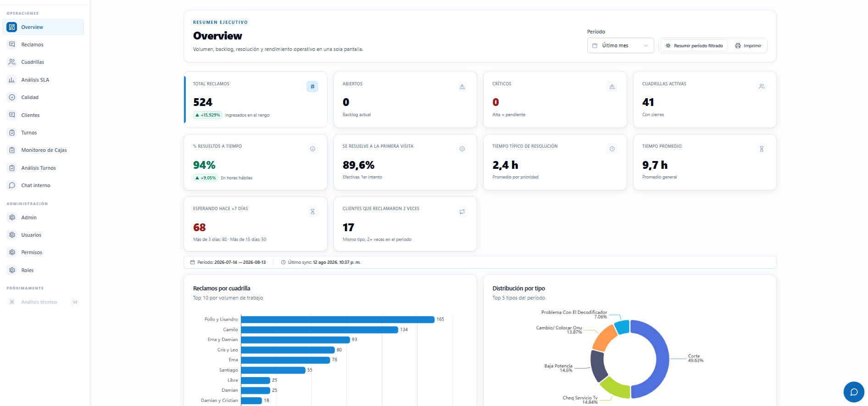Screen dimensions: 868x406
Task: Click people icon on Cuadrillas Activas card
Action: pyautogui.click(x=762, y=86)
